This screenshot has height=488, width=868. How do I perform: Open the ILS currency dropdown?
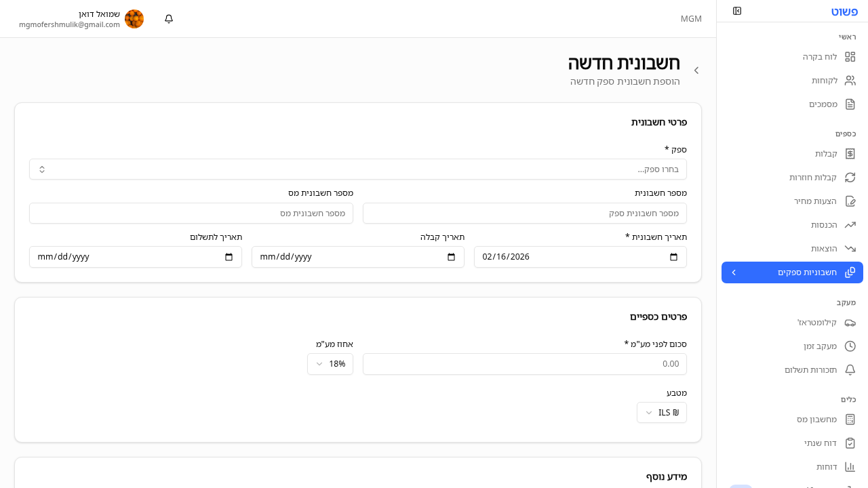pos(661,412)
